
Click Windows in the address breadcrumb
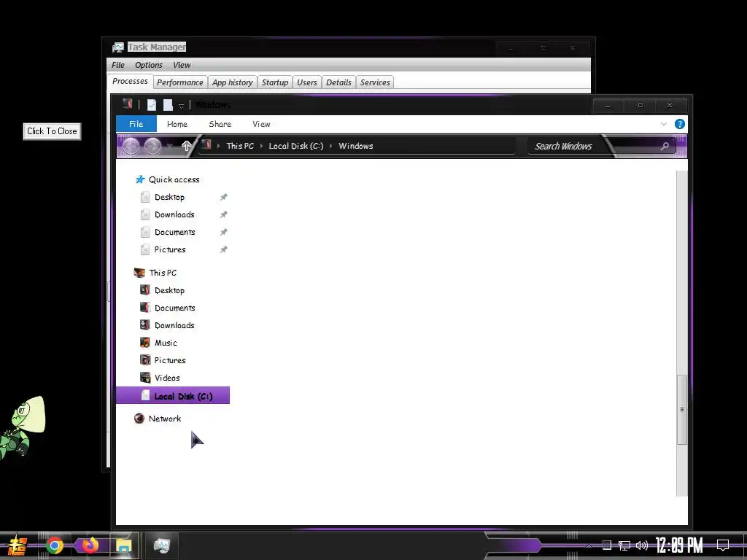click(356, 146)
